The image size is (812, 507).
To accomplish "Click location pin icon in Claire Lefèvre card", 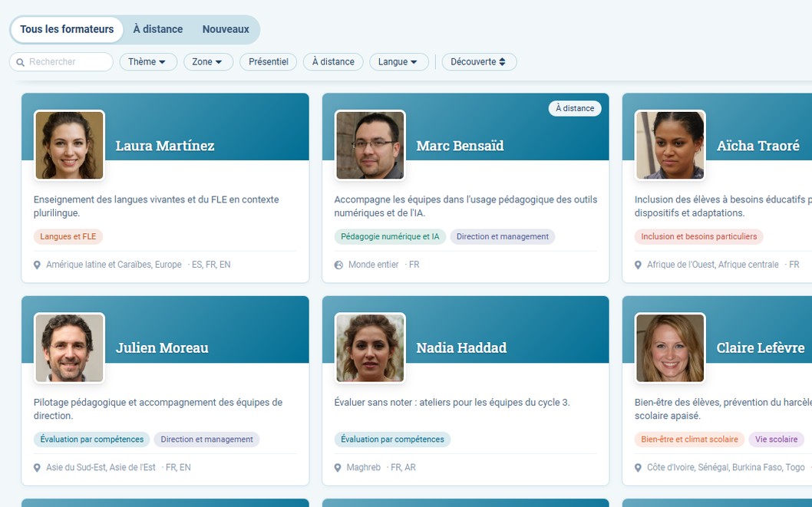I will click(638, 468).
